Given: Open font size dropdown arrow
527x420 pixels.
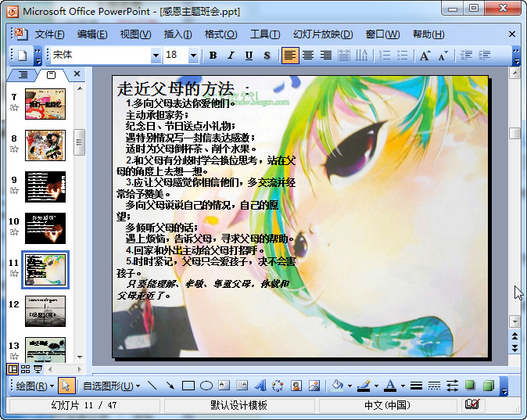Looking at the screenshot, I should click(x=193, y=56).
